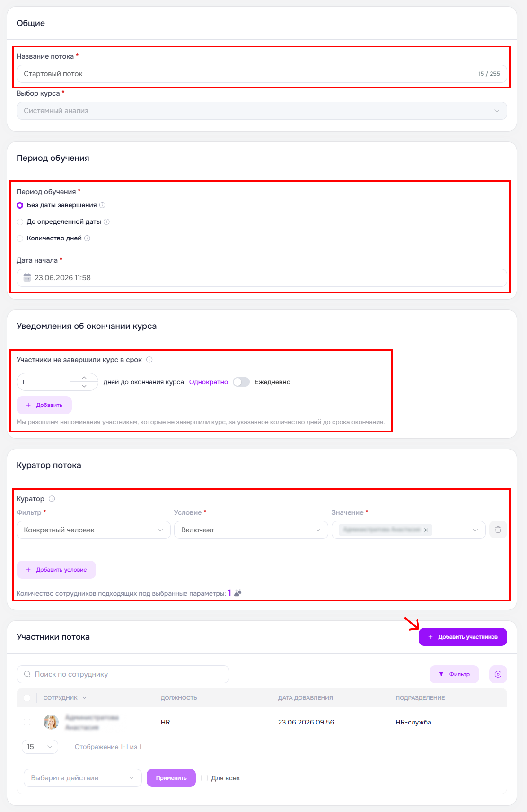The width and height of the screenshot is (527, 812).
Task: Select Количество дней radio option
Action: click(x=20, y=238)
